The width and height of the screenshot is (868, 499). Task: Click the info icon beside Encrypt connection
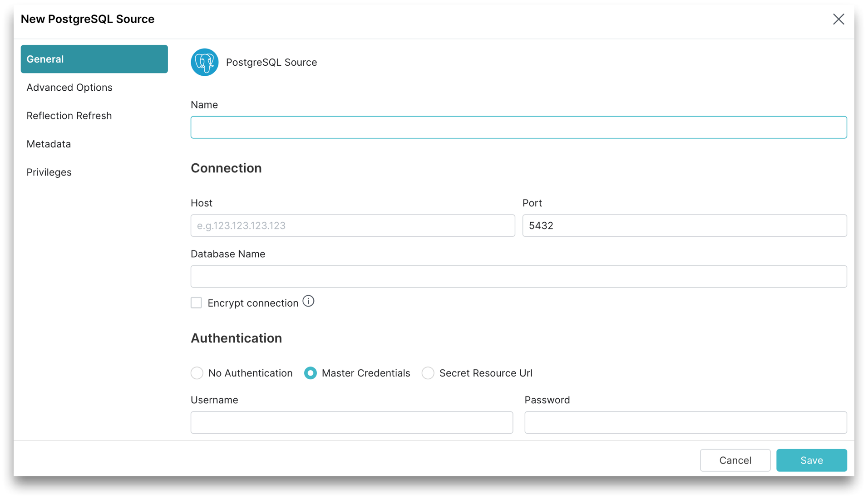pos(308,301)
